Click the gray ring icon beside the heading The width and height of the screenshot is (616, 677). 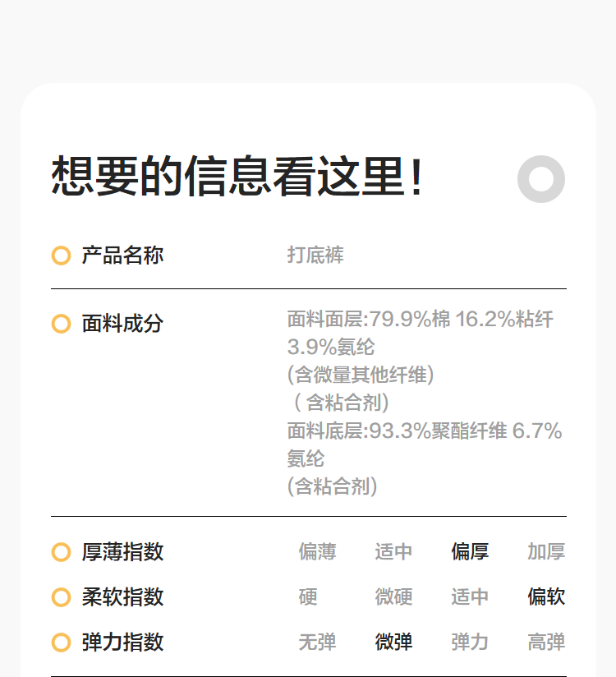[x=541, y=178]
